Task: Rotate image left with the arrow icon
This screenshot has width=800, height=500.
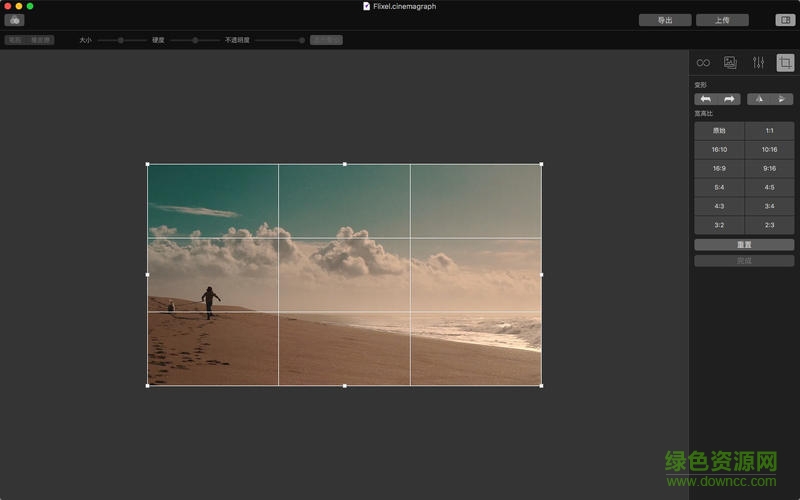Action: click(x=706, y=99)
